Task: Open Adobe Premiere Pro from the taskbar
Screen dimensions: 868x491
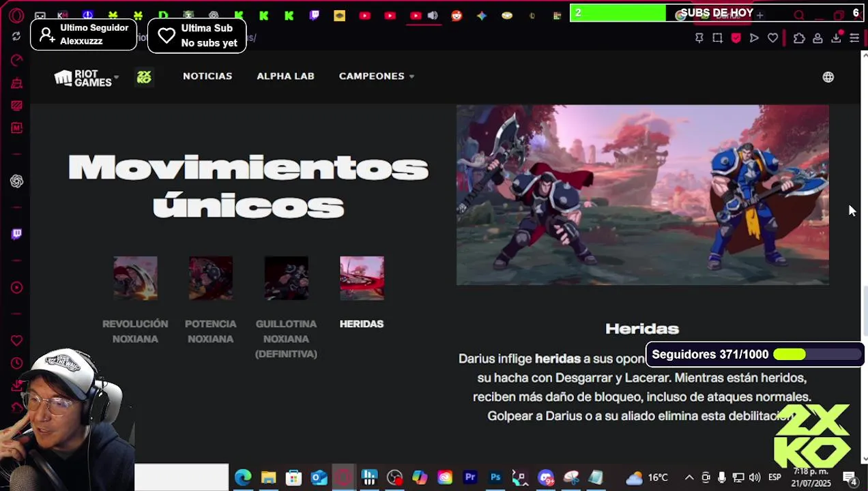Action: click(x=470, y=477)
